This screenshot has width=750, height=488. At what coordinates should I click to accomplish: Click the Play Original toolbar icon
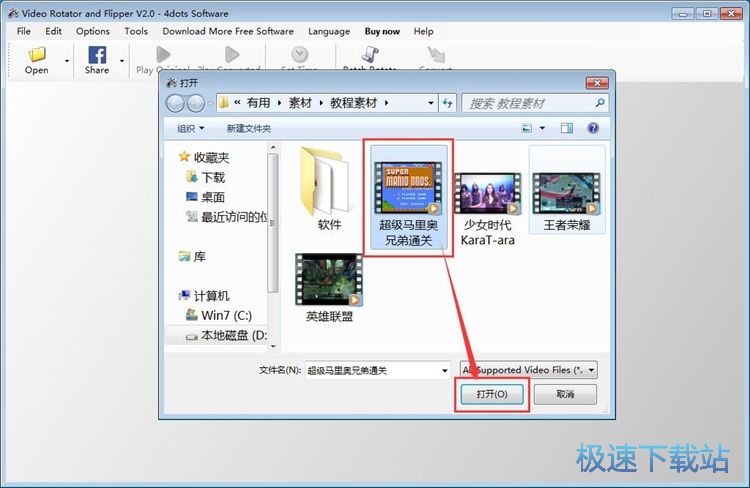click(x=163, y=55)
